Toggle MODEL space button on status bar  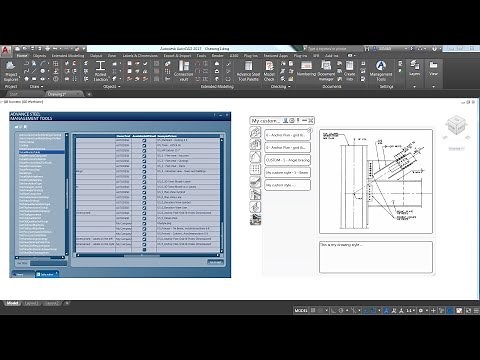point(301,310)
